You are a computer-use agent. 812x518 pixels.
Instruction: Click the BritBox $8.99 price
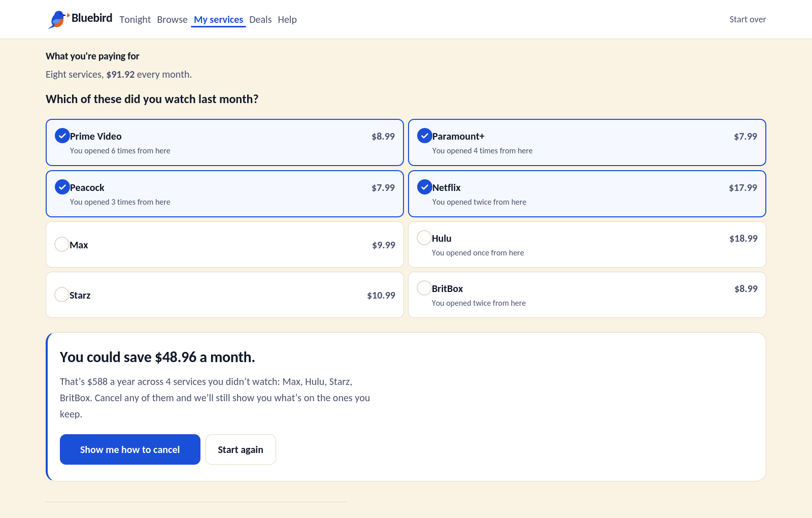[746, 288]
